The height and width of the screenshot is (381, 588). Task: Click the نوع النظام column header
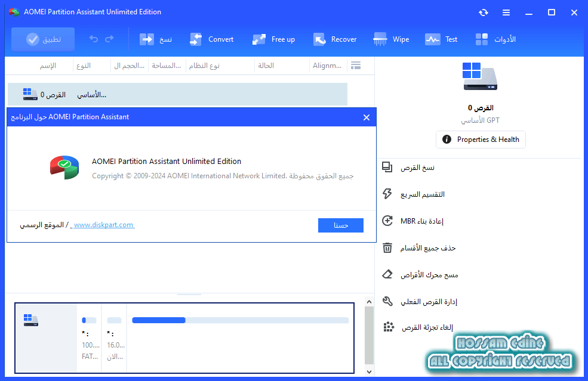pyautogui.click(x=204, y=66)
